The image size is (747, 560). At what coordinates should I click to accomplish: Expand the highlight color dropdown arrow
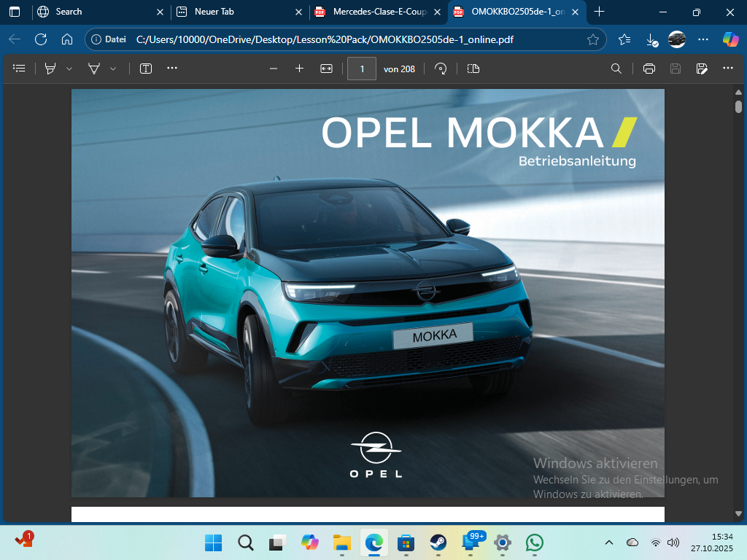69,69
